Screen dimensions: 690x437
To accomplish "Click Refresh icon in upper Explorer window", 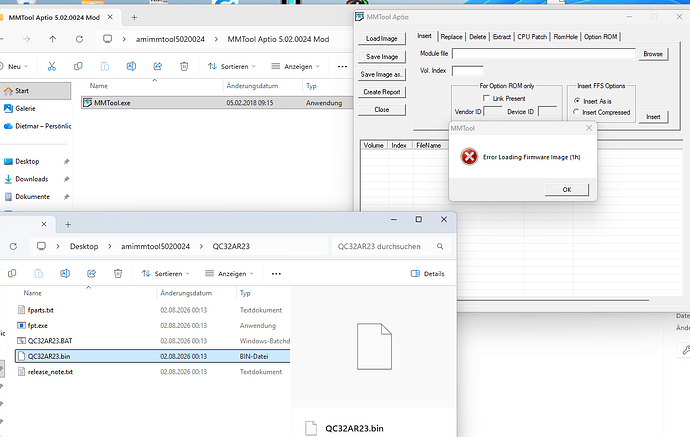I will [79, 39].
